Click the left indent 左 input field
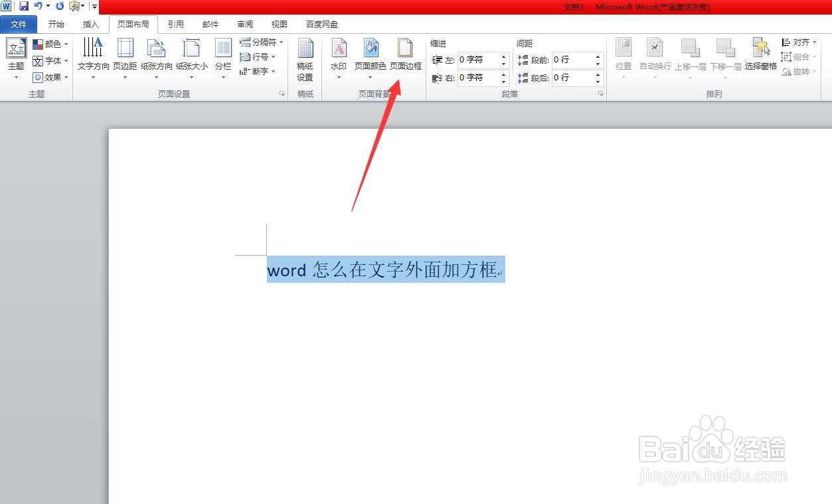832x504 pixels. tap(477, 60)
